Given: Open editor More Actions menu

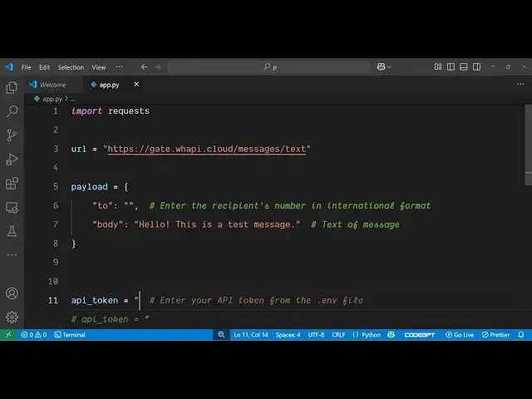Looking at the screenshot, I should tap(520, 84).
